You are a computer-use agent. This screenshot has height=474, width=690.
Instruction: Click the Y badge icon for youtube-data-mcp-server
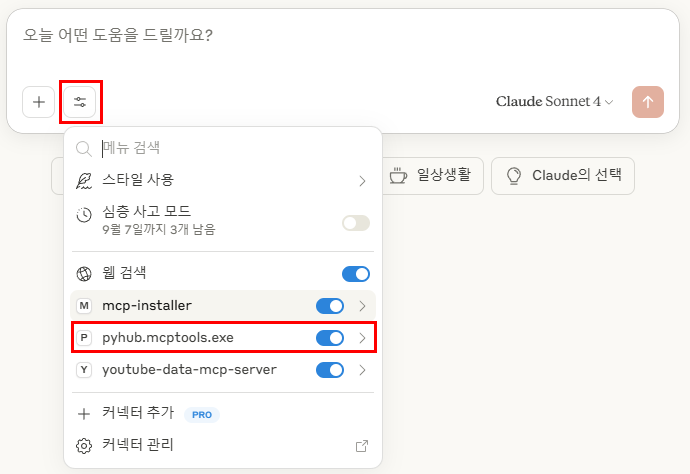[84, 370]
